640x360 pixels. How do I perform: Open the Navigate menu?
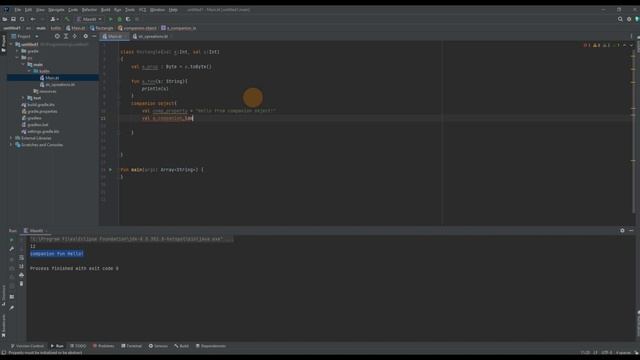coord(56,10)
